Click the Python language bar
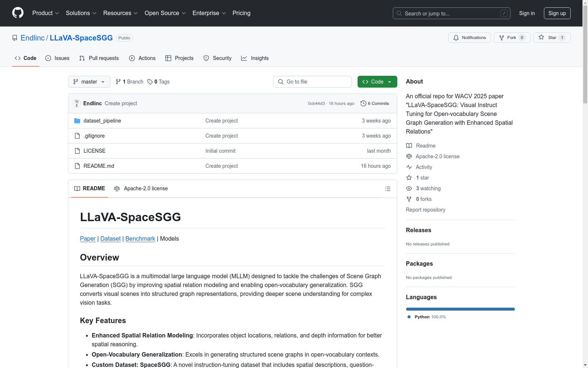 point(460,309)
